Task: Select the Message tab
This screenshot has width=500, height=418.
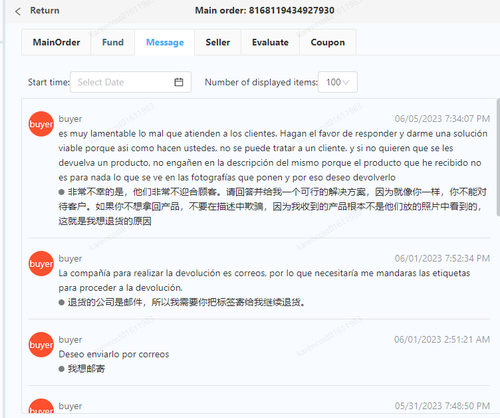Action: coord(165,42)
